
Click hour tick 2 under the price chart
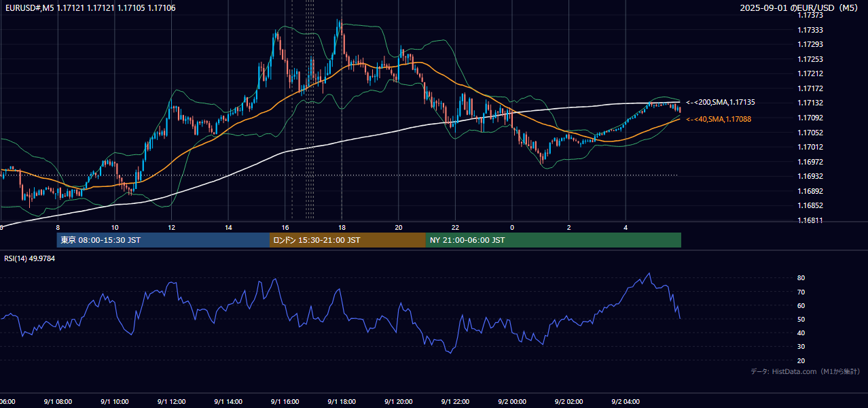(569, 227)
